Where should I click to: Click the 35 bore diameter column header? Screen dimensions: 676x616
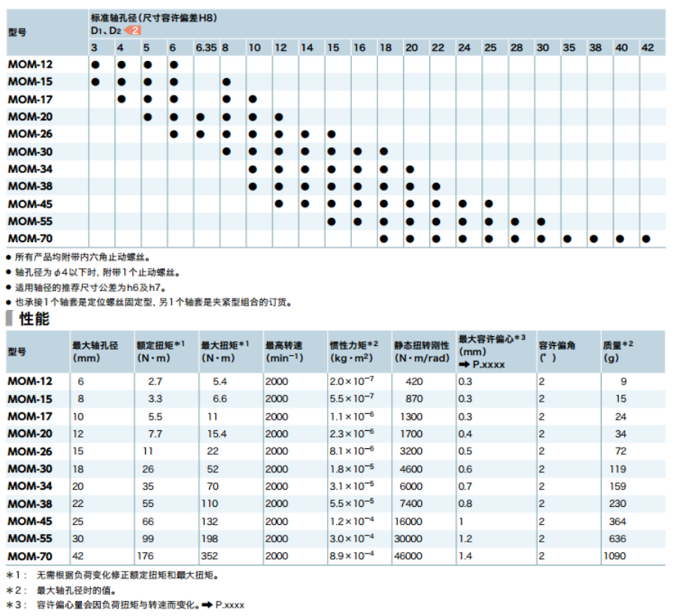coord(568,47)
